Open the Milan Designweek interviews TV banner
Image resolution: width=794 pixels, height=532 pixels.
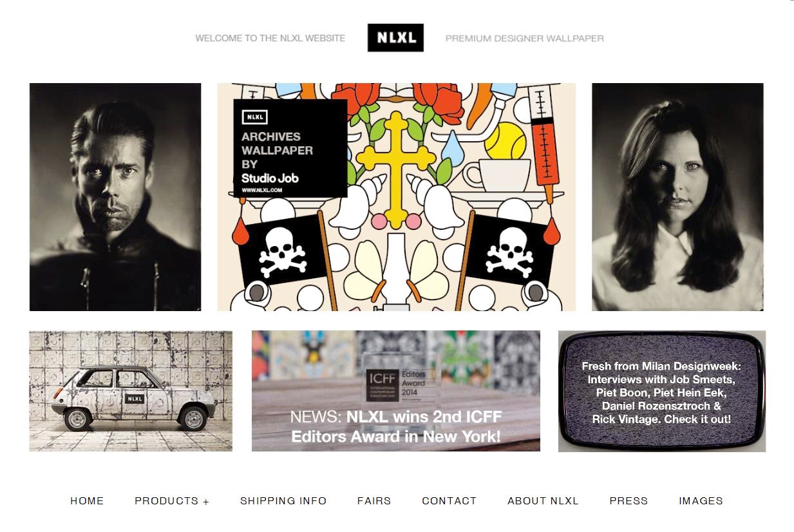coord(662,391)
